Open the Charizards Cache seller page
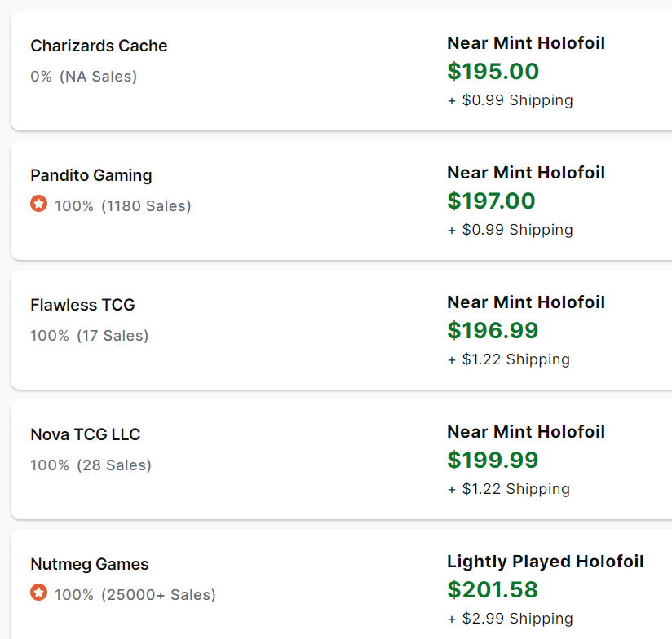 click(x=99, y=46)
